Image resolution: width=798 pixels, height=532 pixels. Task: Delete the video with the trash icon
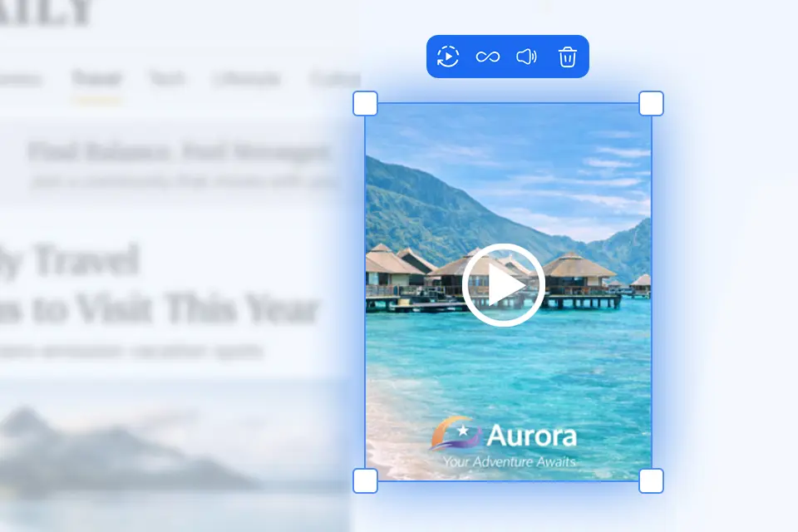[568, 57]
